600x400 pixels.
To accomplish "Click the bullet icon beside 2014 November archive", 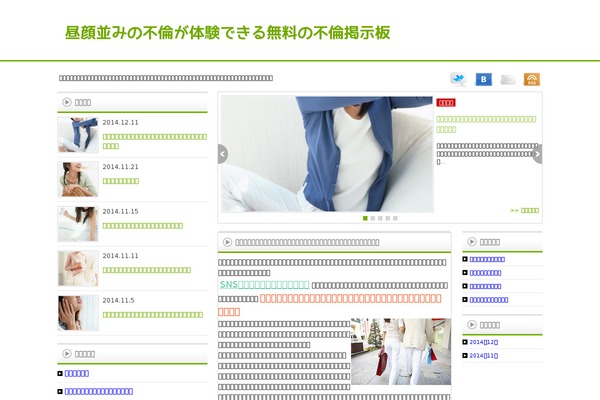I will [465, 356].
